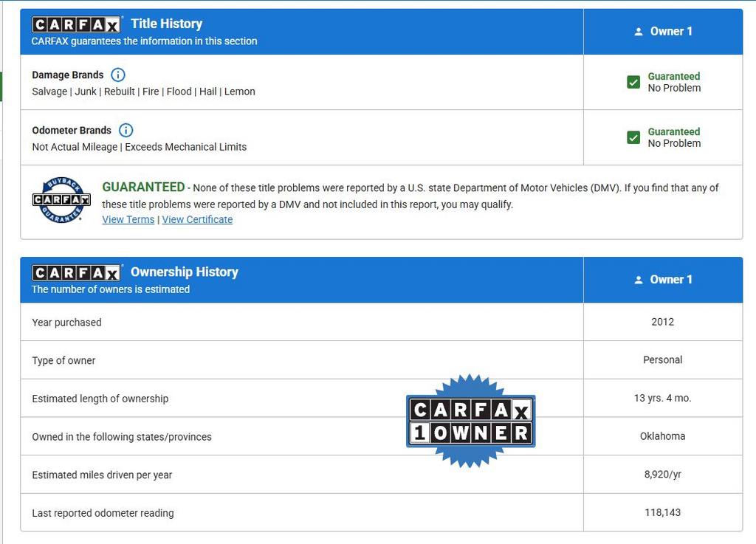Click the Type of owner Personal value
The image size is (756, 544).
click(662, 360)
